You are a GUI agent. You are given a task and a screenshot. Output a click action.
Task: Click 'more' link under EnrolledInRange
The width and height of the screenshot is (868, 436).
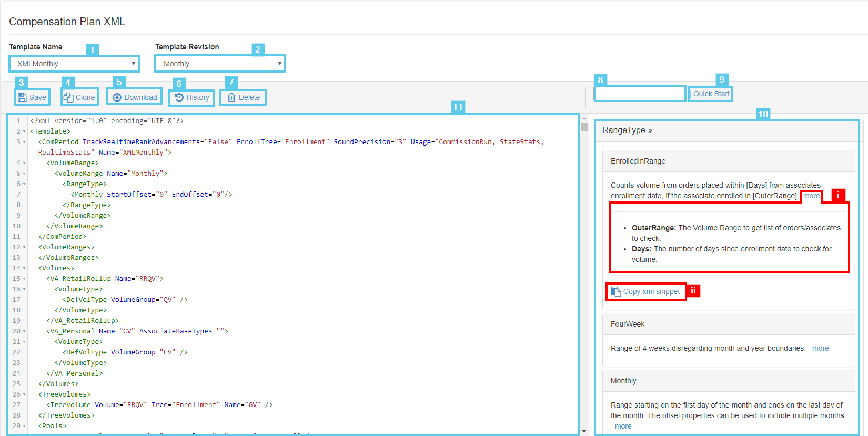click(811, 196)
